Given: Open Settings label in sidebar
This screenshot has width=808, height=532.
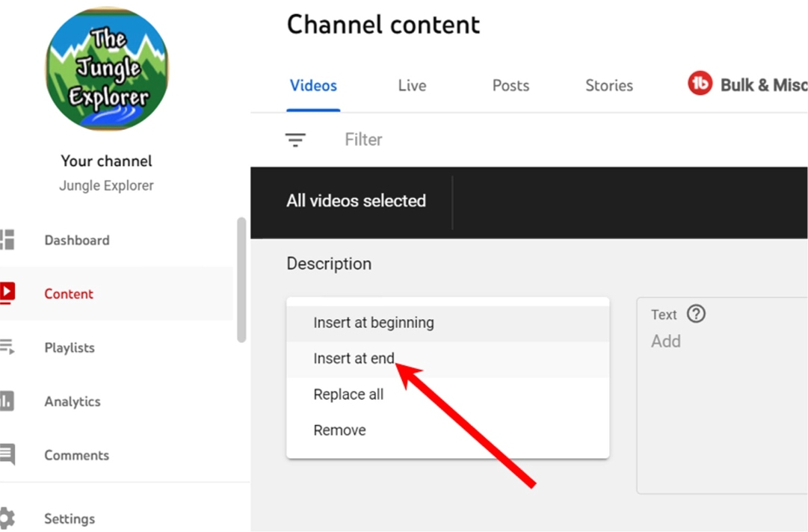Looking at the screenshot, I should [70, 519].
